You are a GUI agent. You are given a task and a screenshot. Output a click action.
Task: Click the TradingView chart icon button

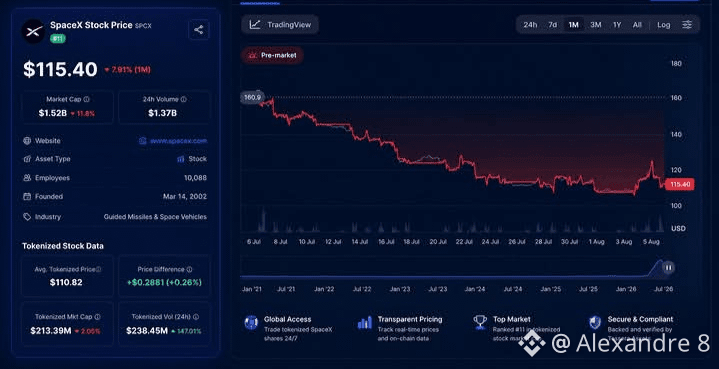(280, 25)
